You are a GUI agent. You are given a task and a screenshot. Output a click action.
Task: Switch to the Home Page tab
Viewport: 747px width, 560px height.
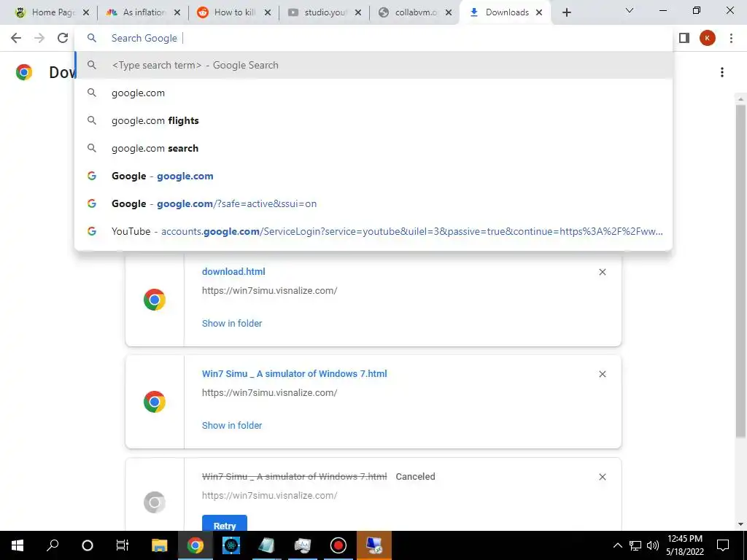click(47, 12)
